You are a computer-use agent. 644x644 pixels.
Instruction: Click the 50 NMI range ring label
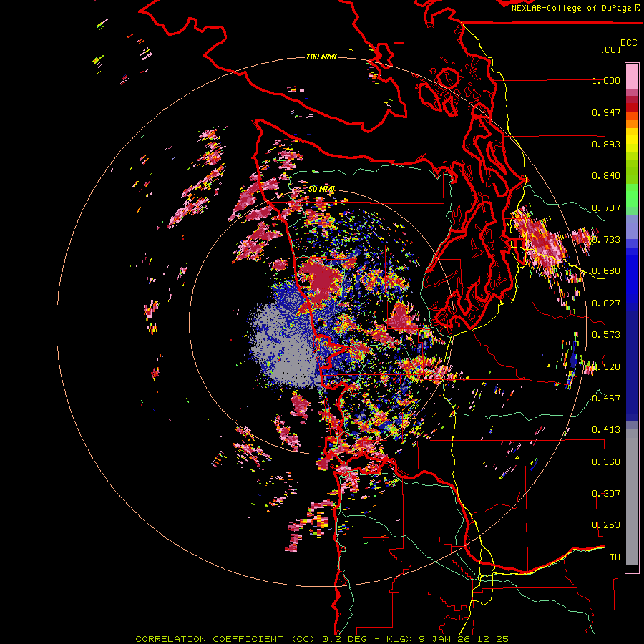321,189
